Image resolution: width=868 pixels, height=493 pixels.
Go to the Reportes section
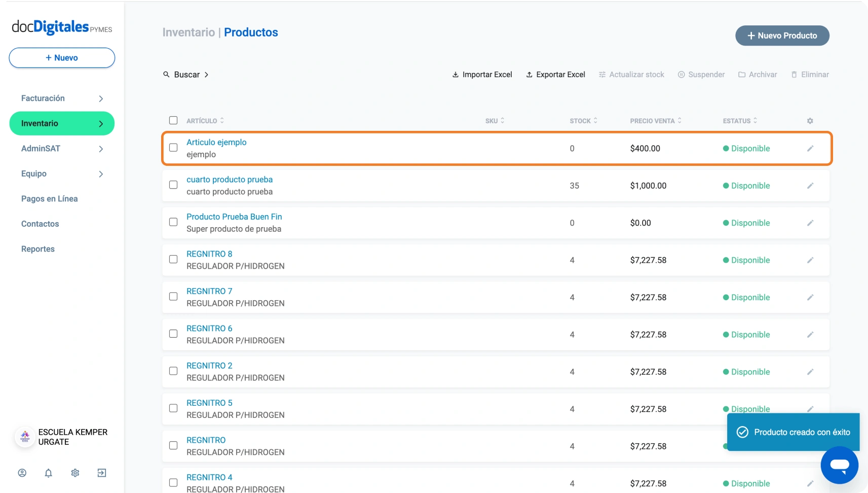tap(38, 249)
